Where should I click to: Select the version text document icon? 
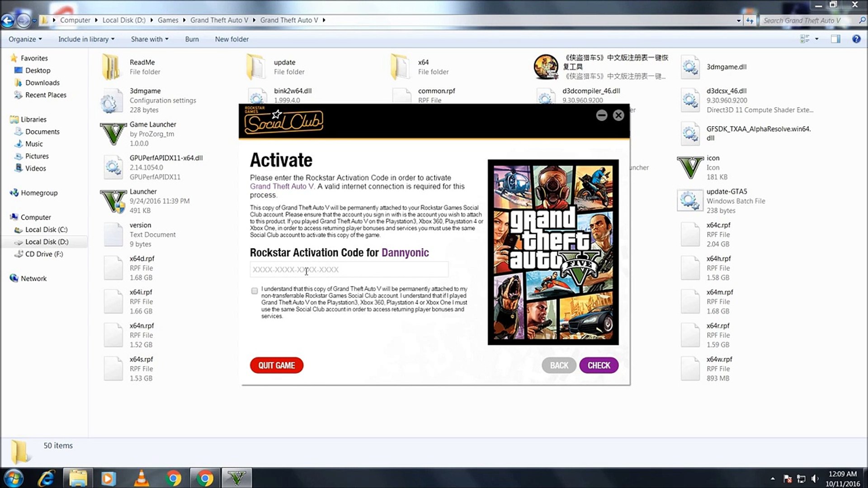click(x=113, y=235)
